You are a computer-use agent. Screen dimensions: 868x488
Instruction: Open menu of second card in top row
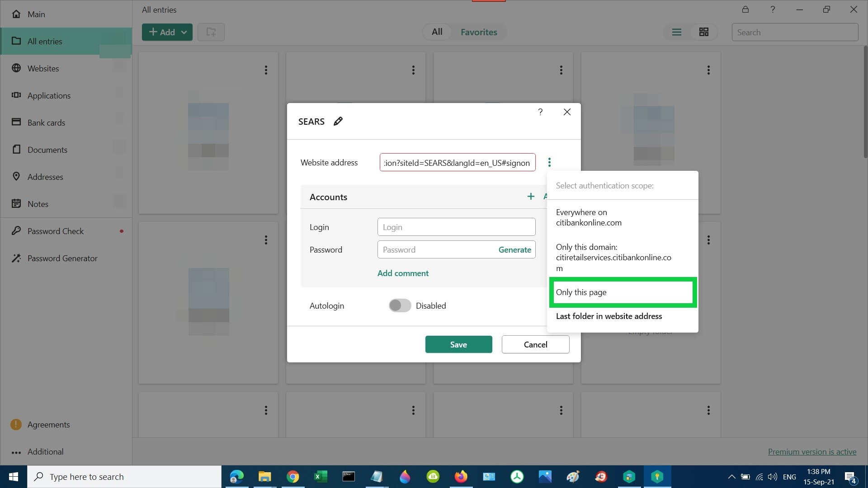point(413,70)
